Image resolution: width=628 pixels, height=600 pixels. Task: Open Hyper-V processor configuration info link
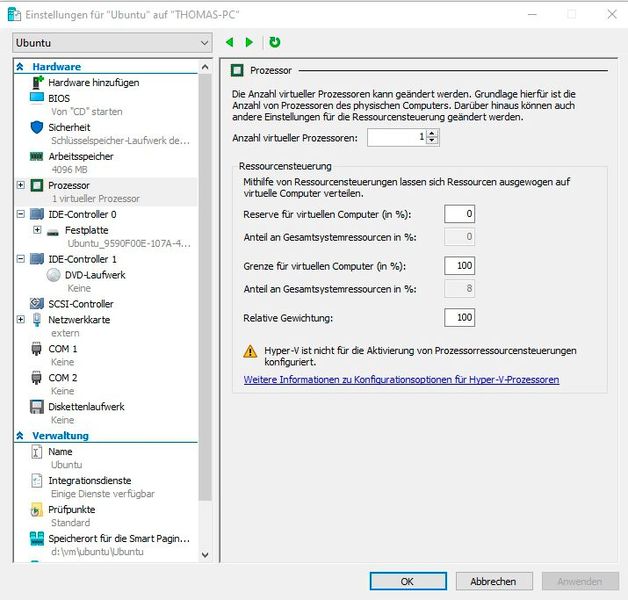click(x=401, y=380)
